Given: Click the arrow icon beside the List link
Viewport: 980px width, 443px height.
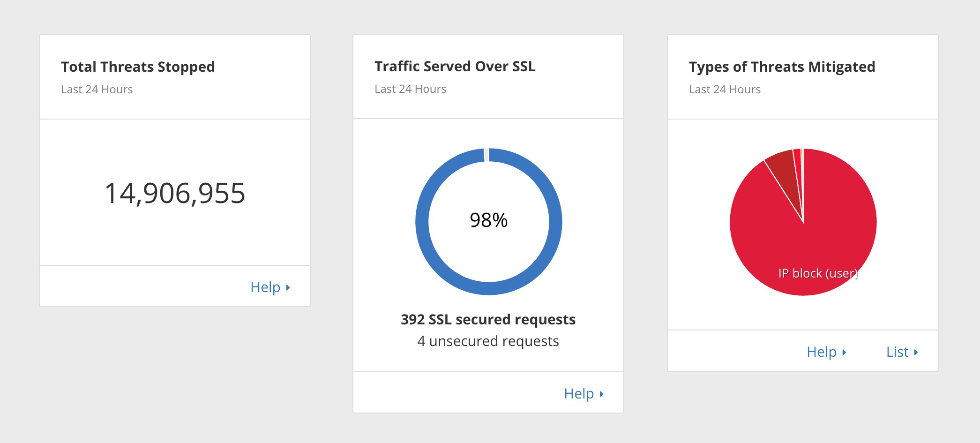Looking at the screenshot, I should pyautogui.click(x=916, y=352).
